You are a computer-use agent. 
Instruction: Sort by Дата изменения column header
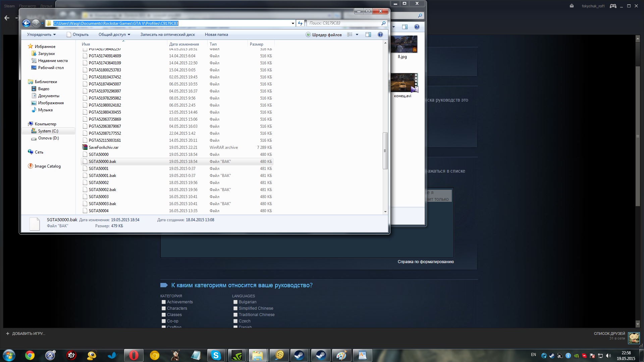[187, 44]
